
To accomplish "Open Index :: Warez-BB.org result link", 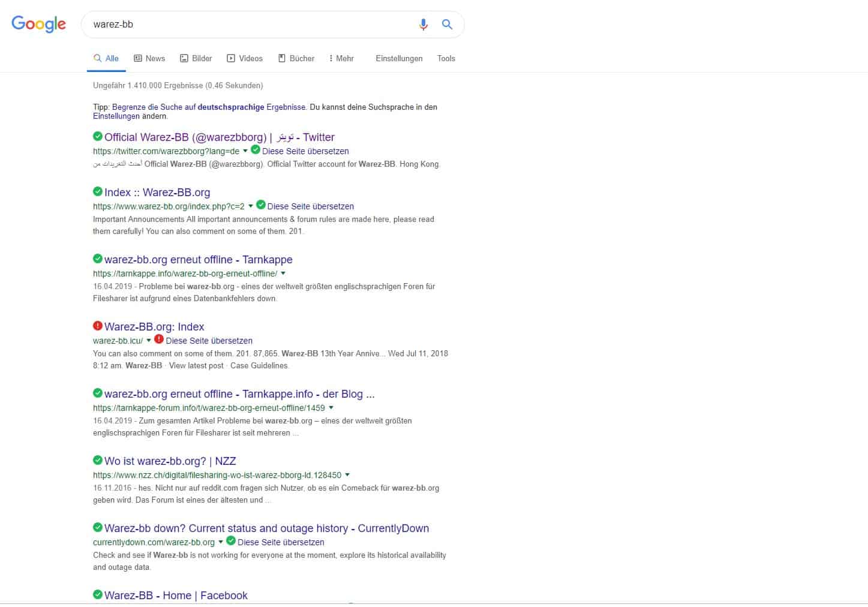I will coord(157,193).
